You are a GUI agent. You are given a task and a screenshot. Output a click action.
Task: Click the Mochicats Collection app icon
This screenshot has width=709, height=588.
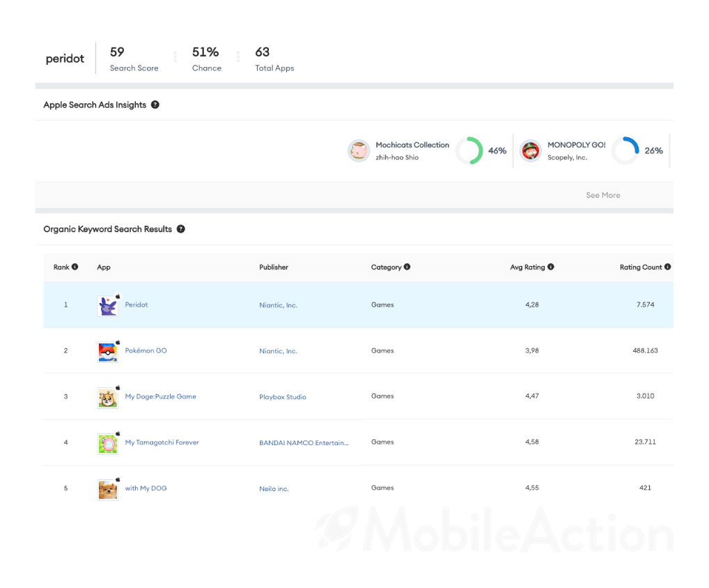(359, 150)
